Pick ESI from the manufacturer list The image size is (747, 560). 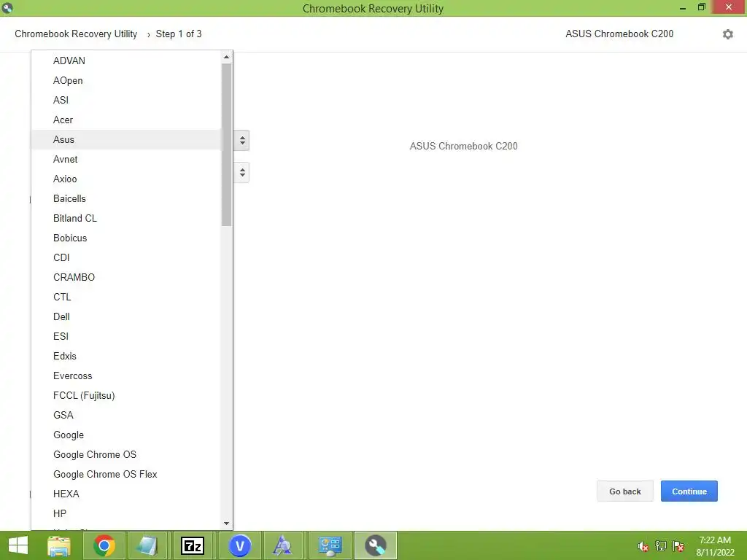coord(126,336)
